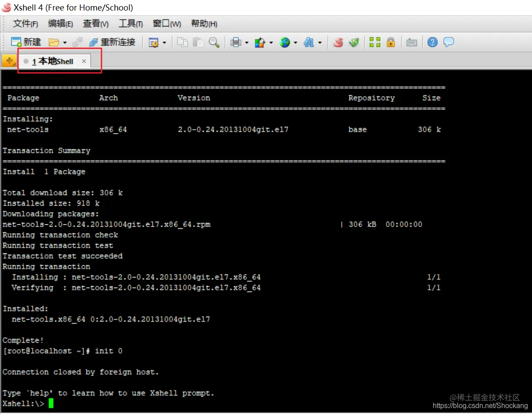Click the 'init 0' command text
Screen dimensions: 532x414
point(109,351)
